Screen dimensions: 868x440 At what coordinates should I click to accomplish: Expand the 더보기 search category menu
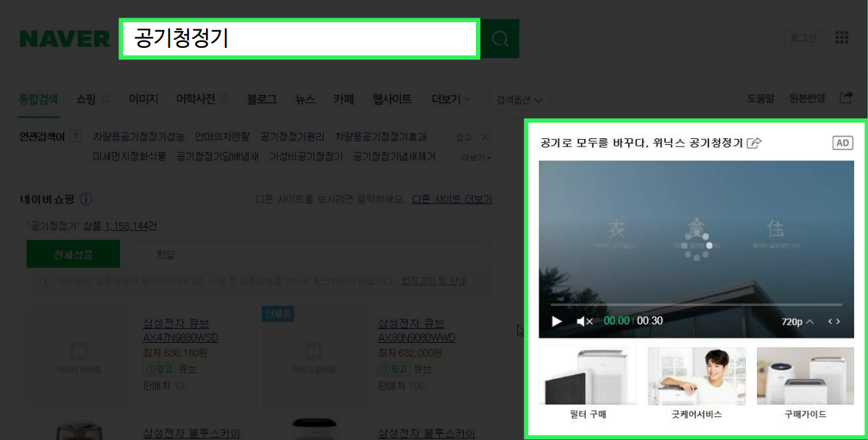pos(451,99)
